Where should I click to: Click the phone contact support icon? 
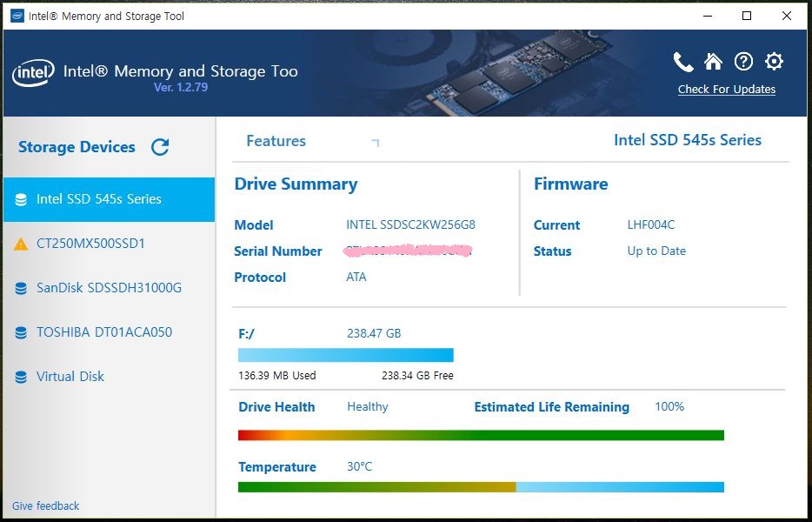click(x=683, y=62)
